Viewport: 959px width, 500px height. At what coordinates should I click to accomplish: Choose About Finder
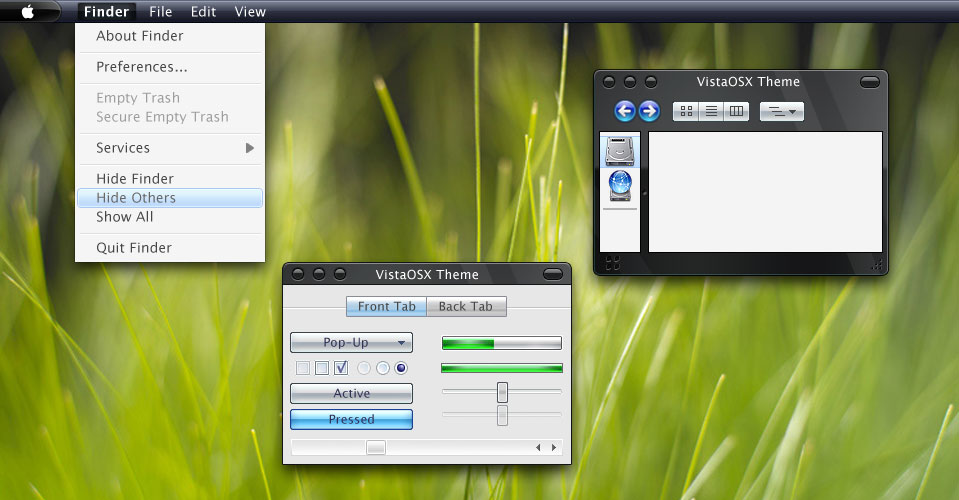[x=170, y=36]
